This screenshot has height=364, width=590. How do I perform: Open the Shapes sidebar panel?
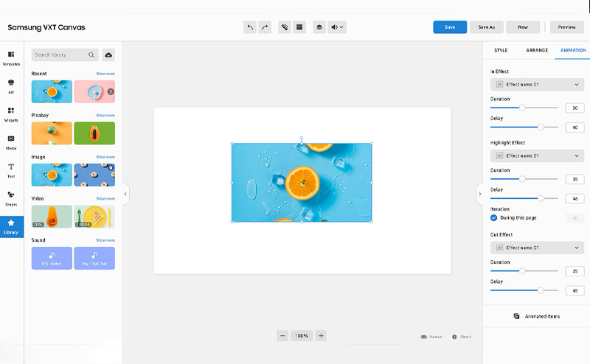tap(11, 197)
